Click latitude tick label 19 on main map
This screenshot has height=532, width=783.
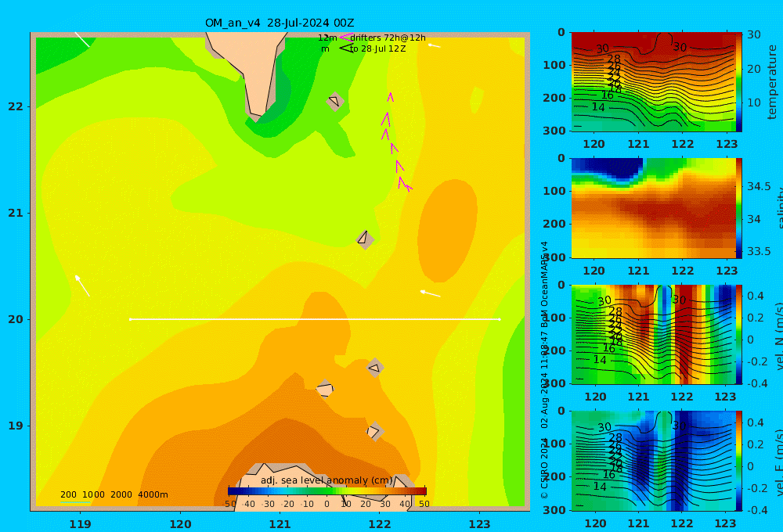pos(16,426)
